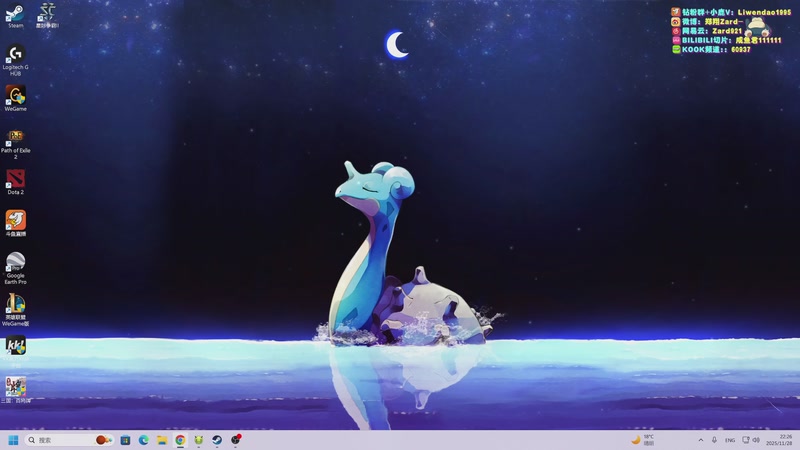Select League of Legends WeGame shortcut
The image size is (800, 450).
(x=15, y=310)
